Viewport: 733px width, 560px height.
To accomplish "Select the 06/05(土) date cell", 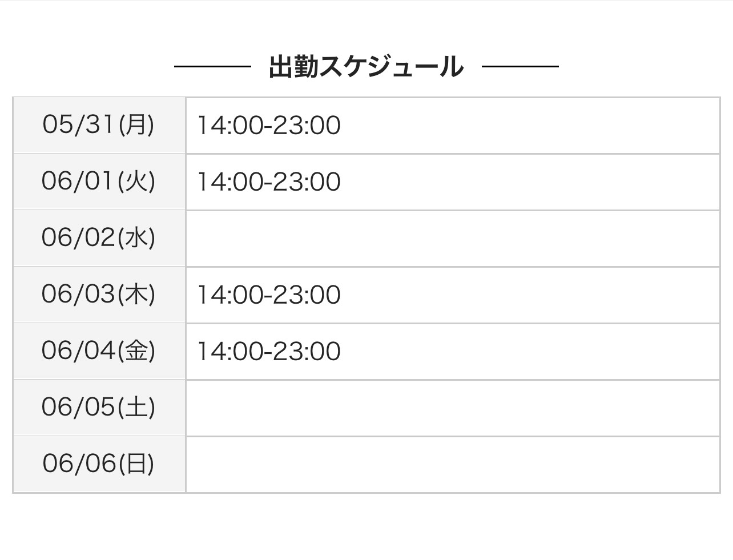I will click(99, 408).
